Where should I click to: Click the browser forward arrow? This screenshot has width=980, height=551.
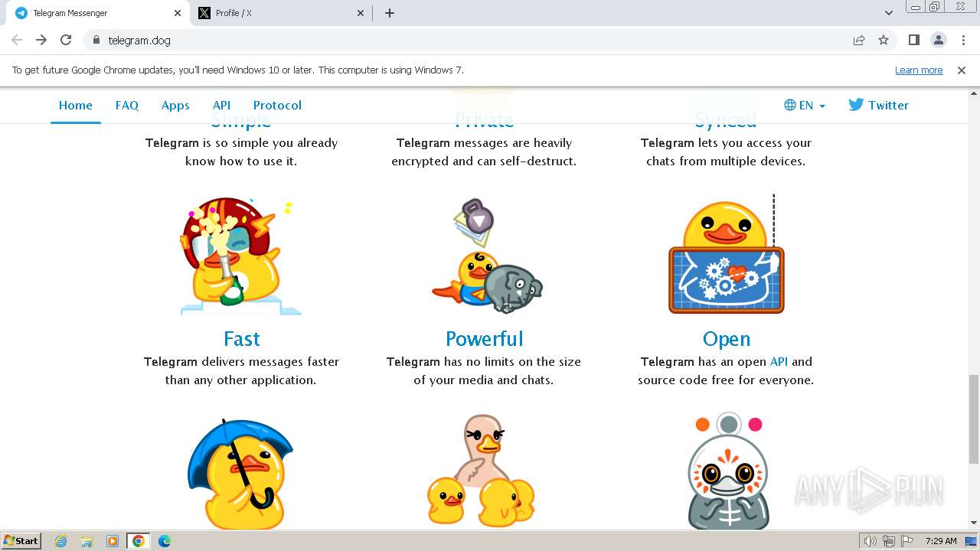[41, 40]
